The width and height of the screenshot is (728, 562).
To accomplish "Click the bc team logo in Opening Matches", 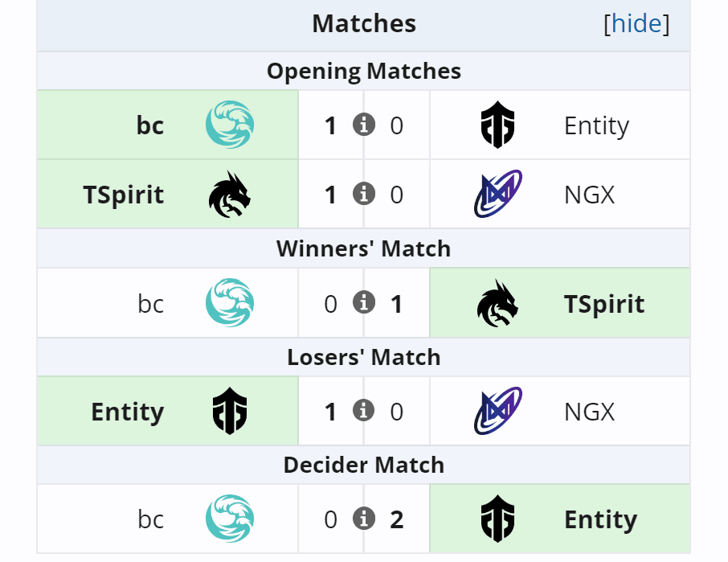I will tap(229, 125).
